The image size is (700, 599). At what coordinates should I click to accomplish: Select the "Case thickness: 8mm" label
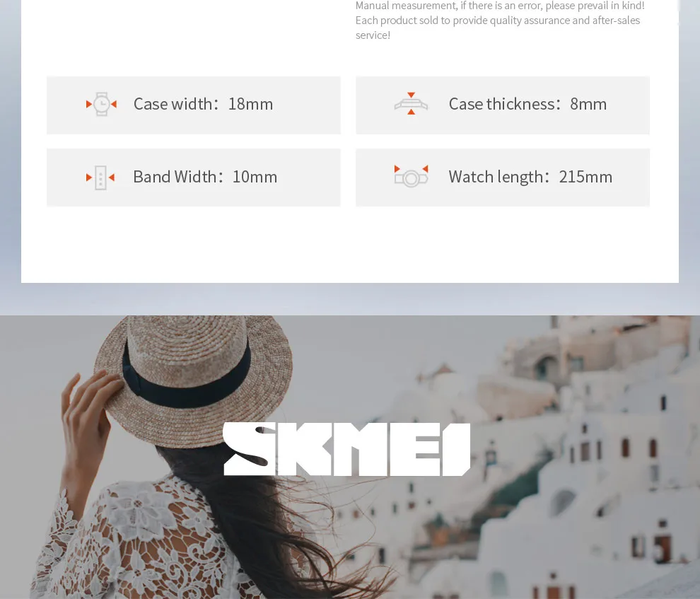click(x=527, y=104)
